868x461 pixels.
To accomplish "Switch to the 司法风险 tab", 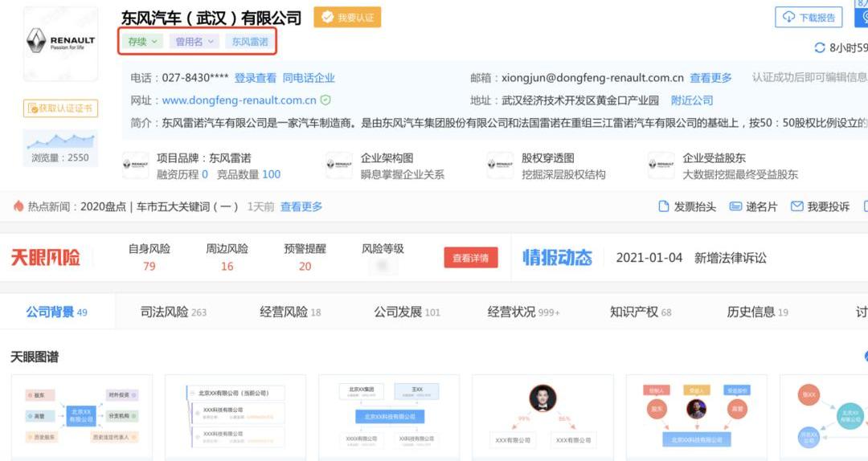I will 173,312.
